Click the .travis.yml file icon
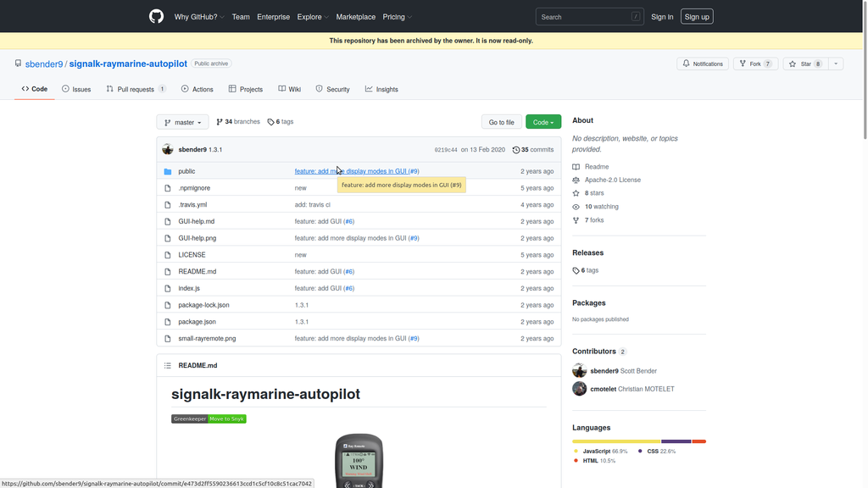 click(x=168, y=205)
